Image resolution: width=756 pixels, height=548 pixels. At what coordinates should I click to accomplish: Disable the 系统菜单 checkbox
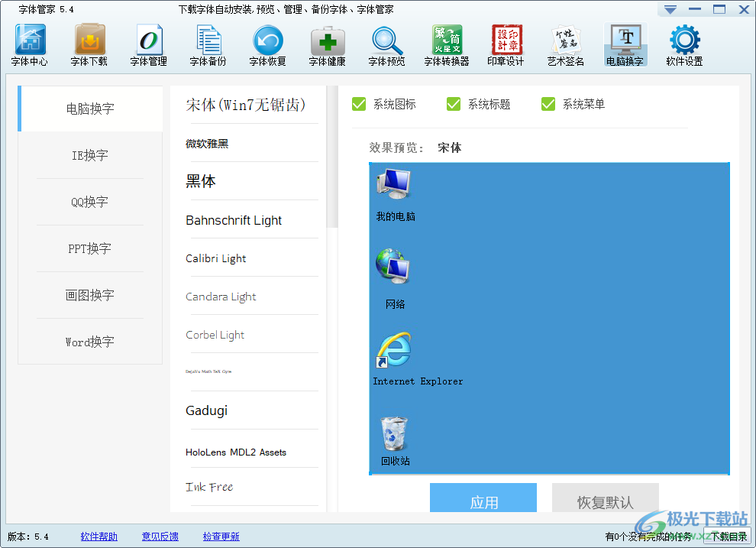[x=548, y=104]
